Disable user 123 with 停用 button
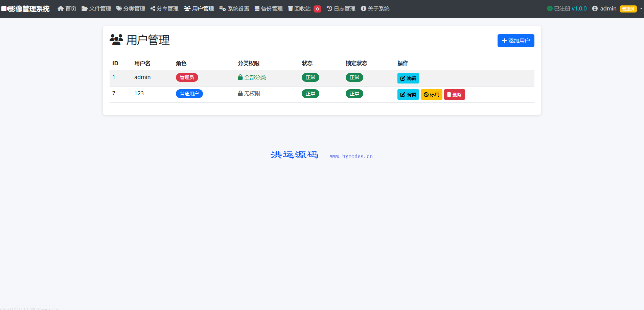Viewport: 644px width, 310px height. pyautogui.click(x=432, y=95)
